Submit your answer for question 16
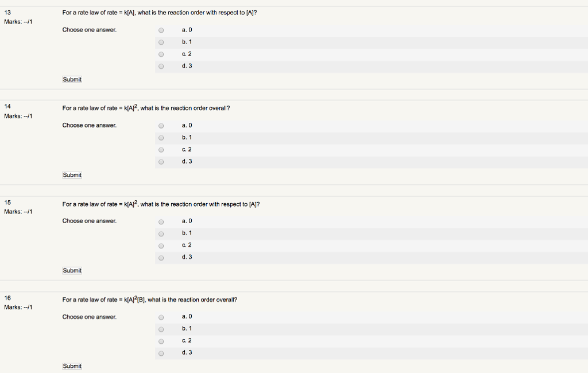The image size is (588, 373). click(x=71, y=366)
